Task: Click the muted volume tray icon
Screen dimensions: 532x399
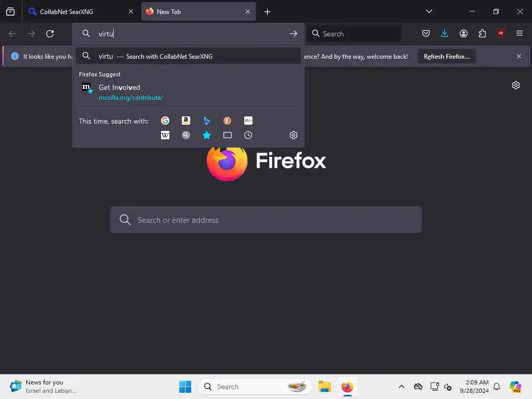Action: pyautogui.click(x=448, y=387)
